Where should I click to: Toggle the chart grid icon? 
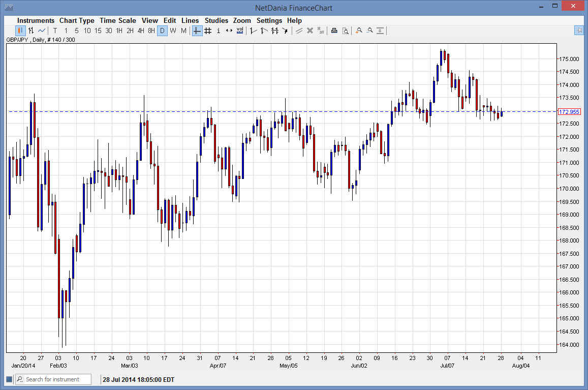coord(208,31)
